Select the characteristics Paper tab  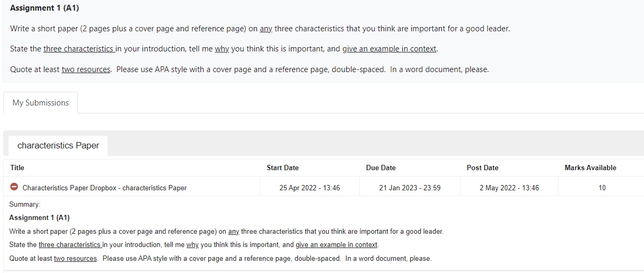(58, 145)
